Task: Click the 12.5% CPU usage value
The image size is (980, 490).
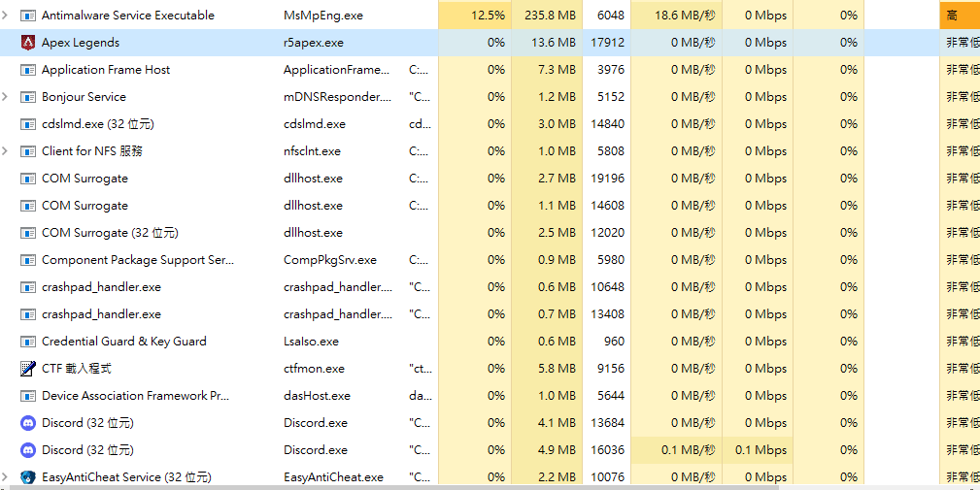Action: (489, 16)
